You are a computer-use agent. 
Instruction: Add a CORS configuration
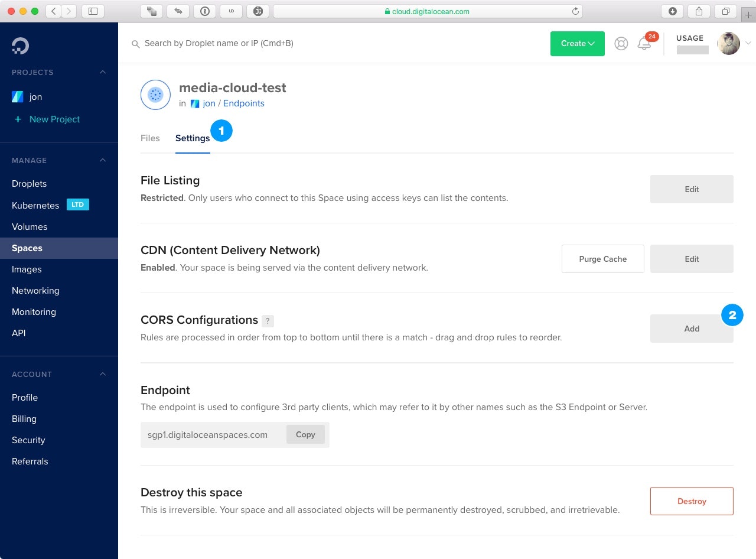[x=692, y=329]
